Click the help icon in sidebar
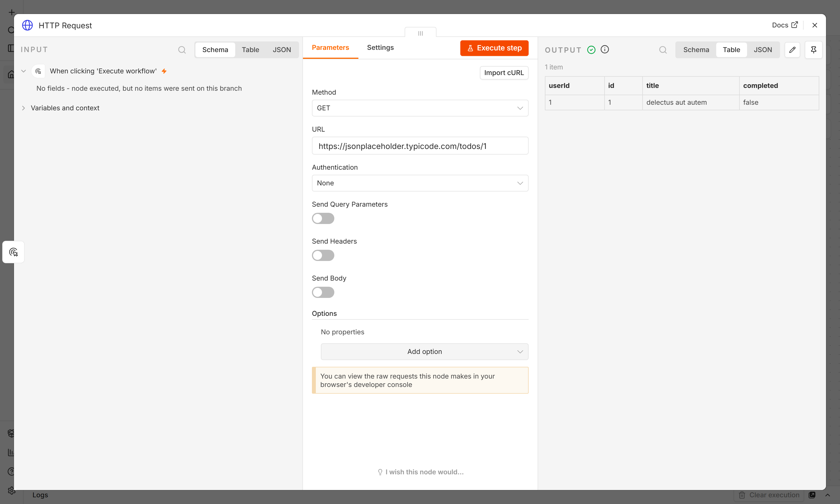The width and height of the screenshot is (840, 504). click(11, 472)
